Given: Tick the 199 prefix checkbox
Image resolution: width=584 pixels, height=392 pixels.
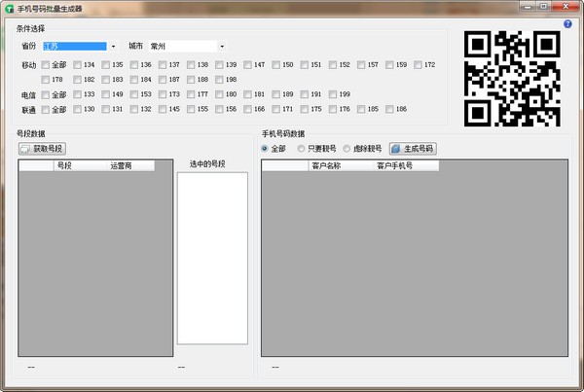Looking at the screenshot, I should click(333, 94).
